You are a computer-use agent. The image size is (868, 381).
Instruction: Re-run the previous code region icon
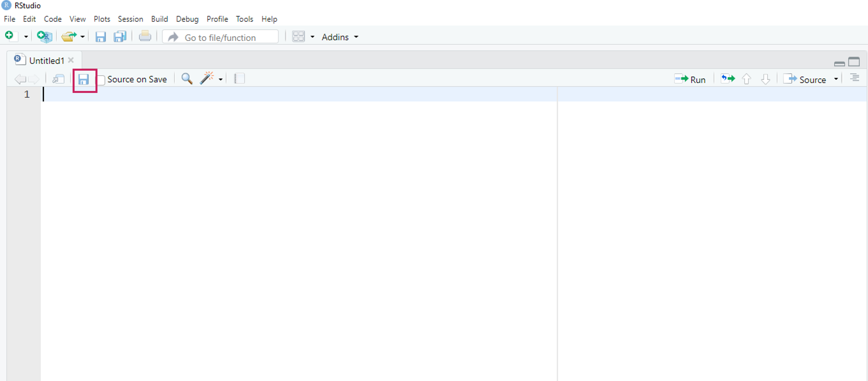[x=728, y=79]
